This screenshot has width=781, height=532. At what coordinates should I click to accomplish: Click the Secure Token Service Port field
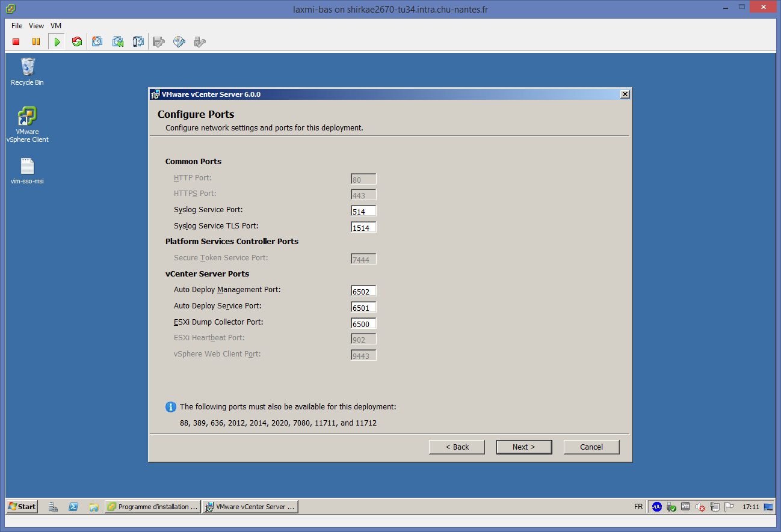pos(363,259)
